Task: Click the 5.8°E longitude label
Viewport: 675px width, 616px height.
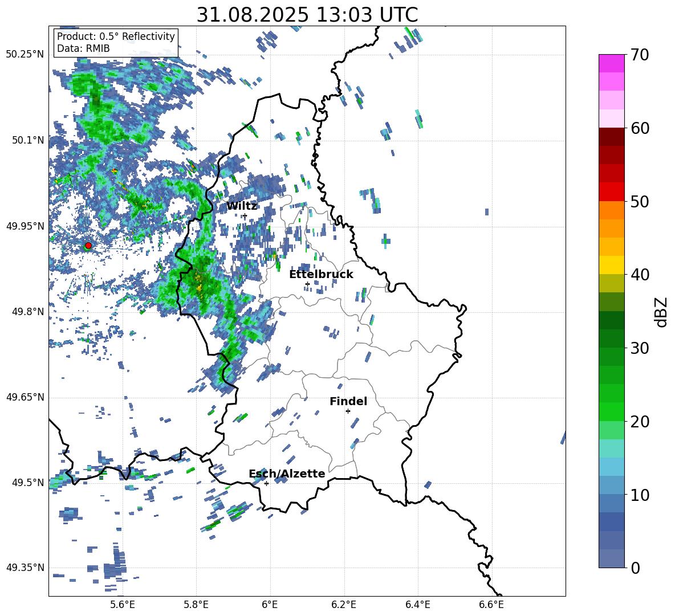Action: 196,605
